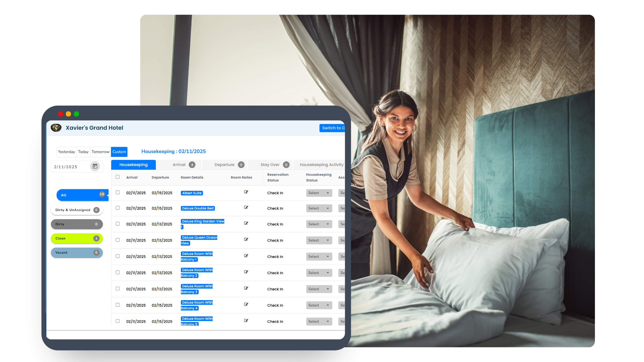
Task: Click the Xavier's Grand Hotel logo
Action: [56, 128]
